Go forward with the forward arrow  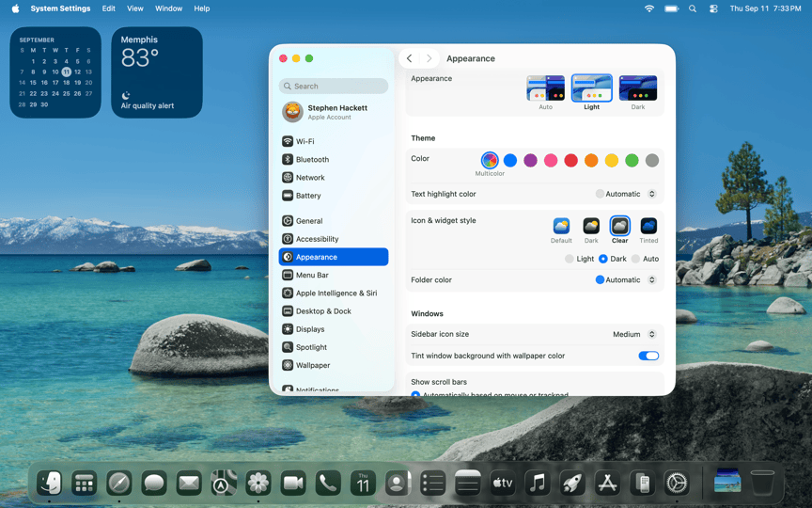tap(429, 58)
